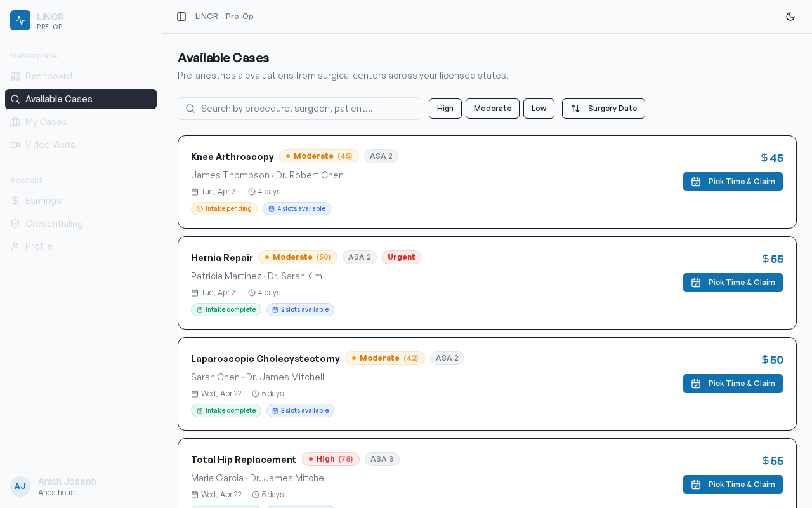The height and width of the screenshot is (508, 812).
Task: Enable the High complexity filter
Action: 445,109
